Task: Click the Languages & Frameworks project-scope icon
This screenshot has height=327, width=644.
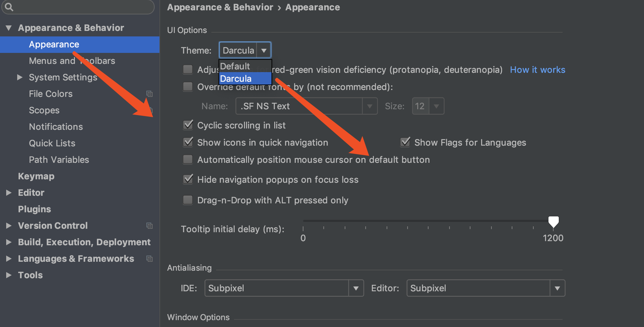Action: (x=149, y=259)
